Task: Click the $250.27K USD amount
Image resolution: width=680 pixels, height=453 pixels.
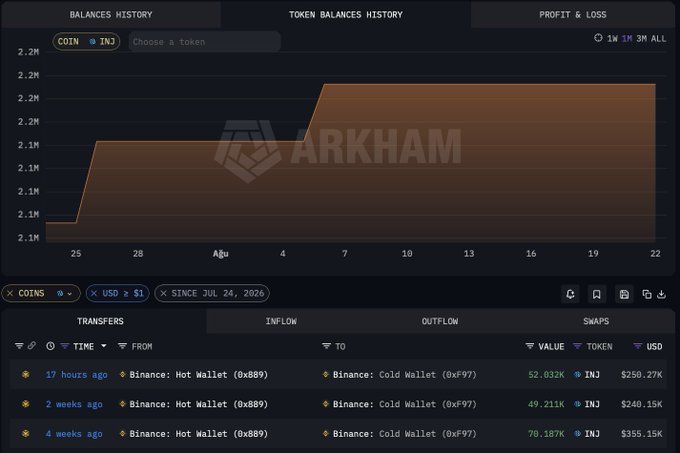Action: (641, 375)
